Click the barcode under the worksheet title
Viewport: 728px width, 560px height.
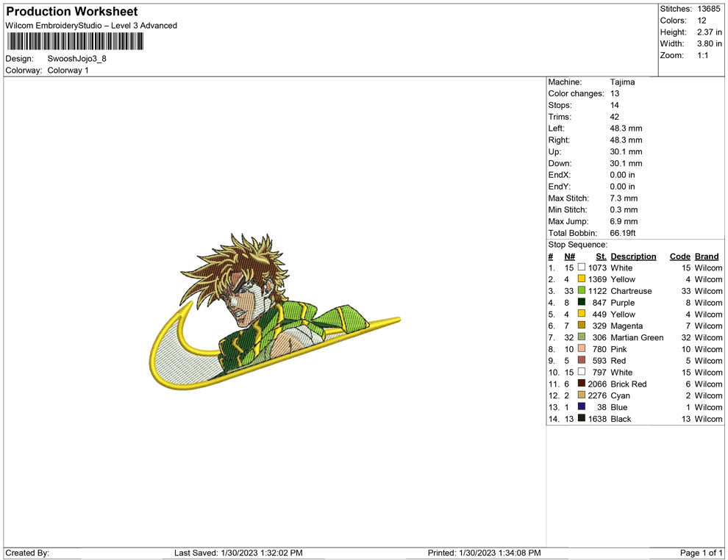click(75, 41)
